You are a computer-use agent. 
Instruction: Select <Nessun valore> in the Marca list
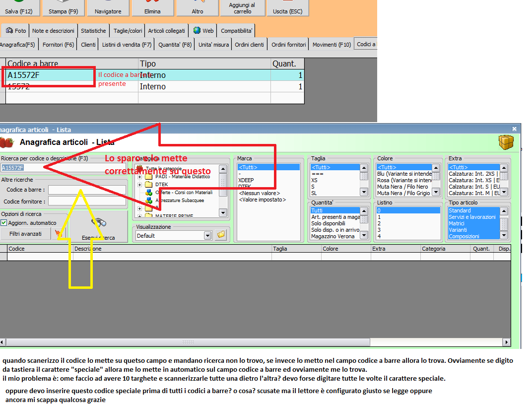(x=260, y=193)
